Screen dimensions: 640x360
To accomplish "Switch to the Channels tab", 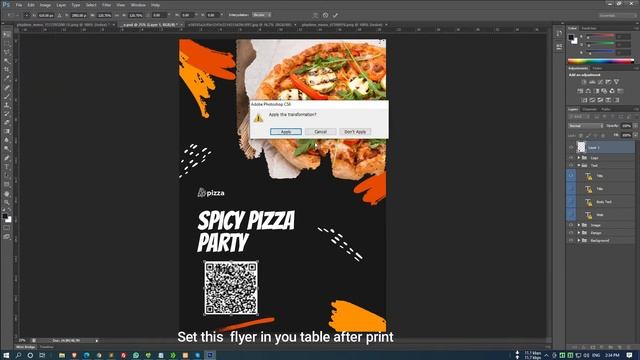I will coord(589,109).
